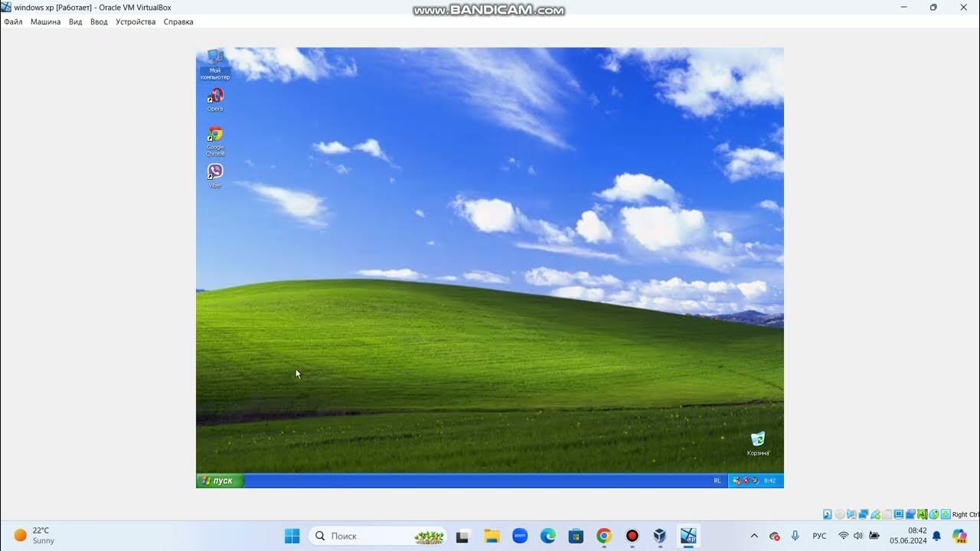Image resolution: width=980 pixels, height=551 pixels.
Task: Open the weather widget showing 22°C Sunny
Action: (x=34, y=536)
